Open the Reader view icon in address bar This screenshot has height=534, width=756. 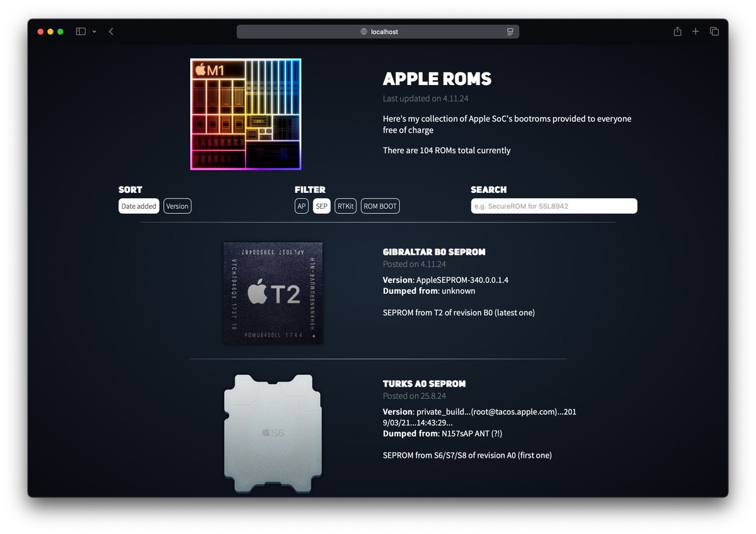[510, 32]
